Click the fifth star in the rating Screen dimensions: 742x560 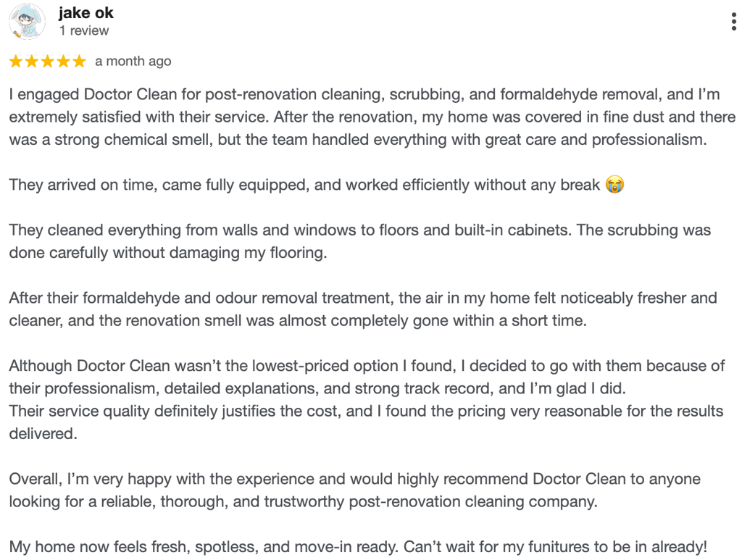coord(79,62)
